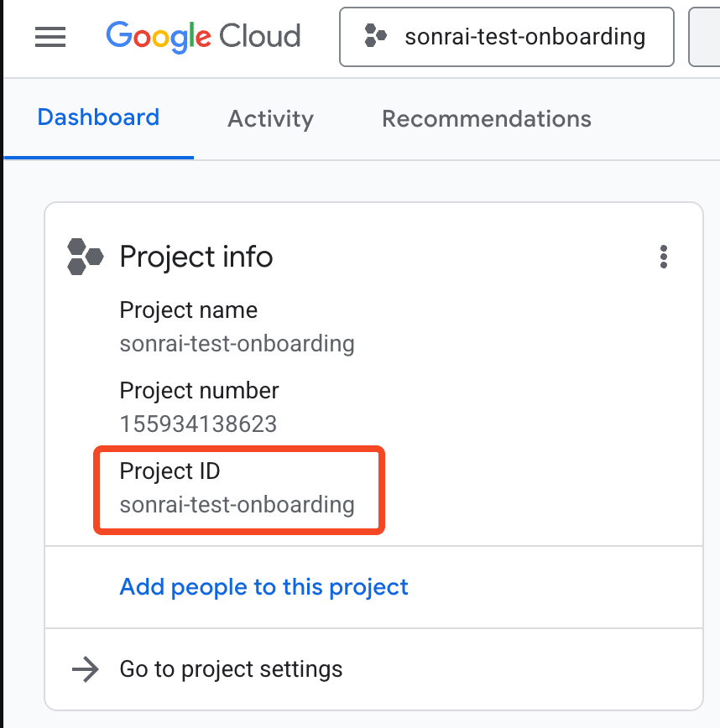
Task: Open the main navigation hamburger menu
Action: coord(50,37)
